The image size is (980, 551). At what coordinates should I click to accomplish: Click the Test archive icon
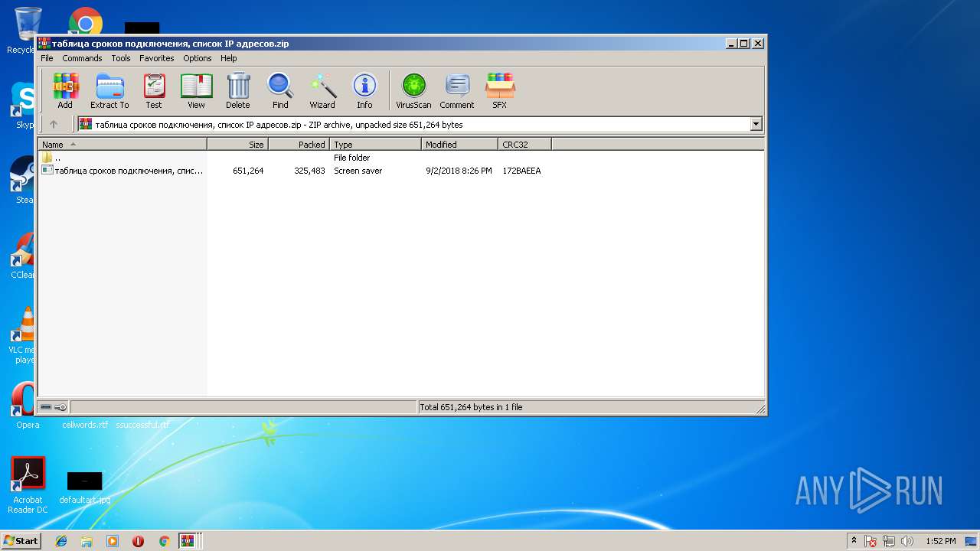pyautogui.click(x=154, y=91)
